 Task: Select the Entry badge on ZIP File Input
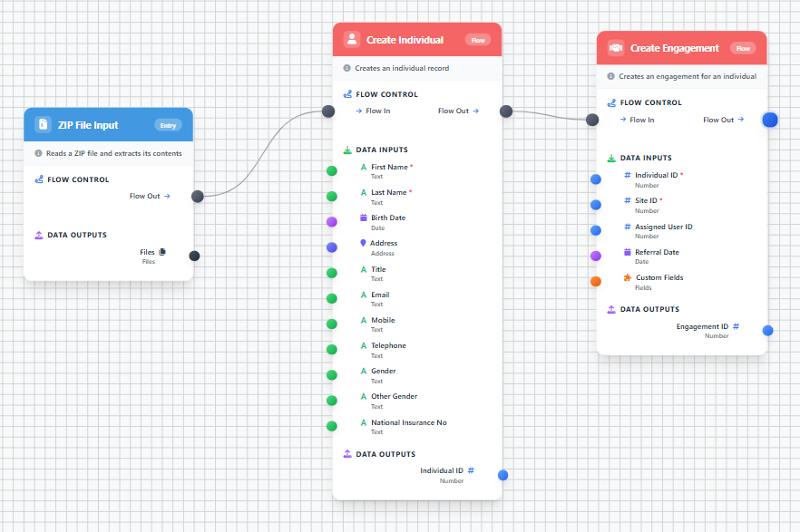[168, 125]
